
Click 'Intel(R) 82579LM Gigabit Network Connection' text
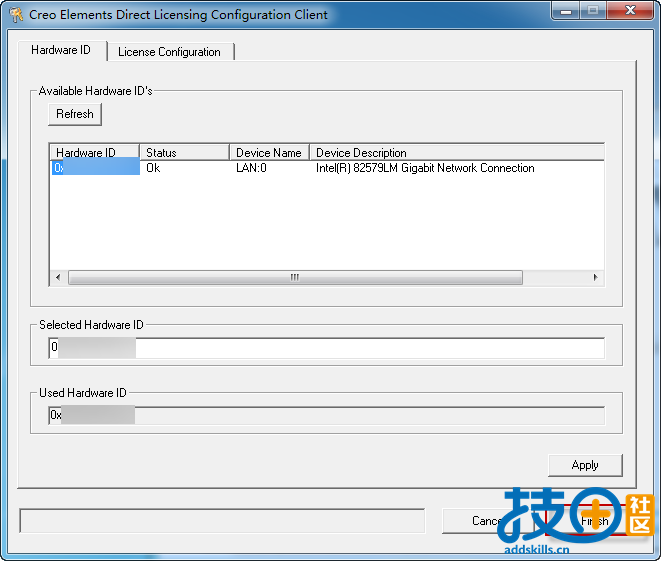[x=425, y=168]
